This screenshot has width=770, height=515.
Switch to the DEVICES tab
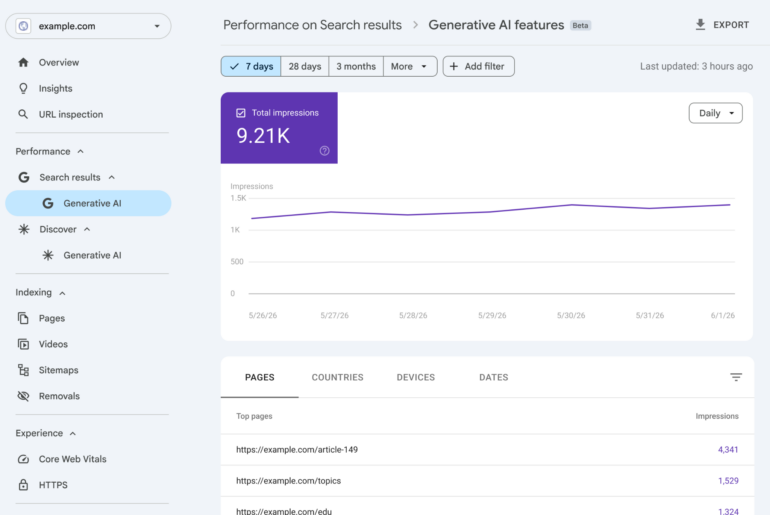pos(415,377)
